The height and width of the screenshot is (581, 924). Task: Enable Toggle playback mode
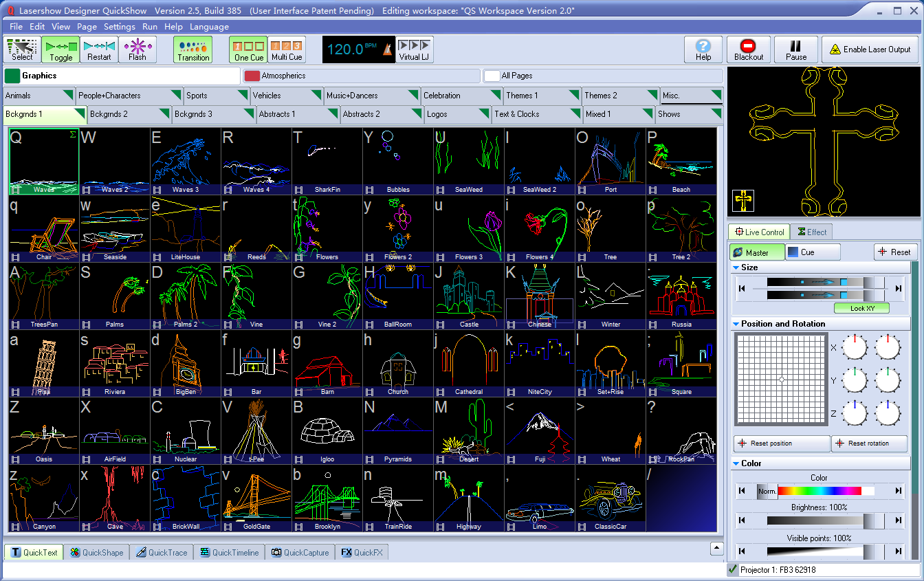60,50
